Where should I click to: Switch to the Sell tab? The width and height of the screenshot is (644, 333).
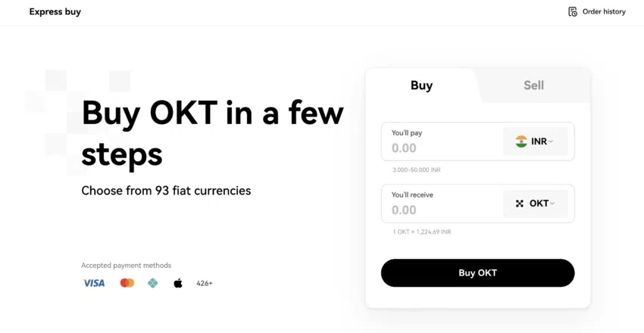tap(533, 86)
